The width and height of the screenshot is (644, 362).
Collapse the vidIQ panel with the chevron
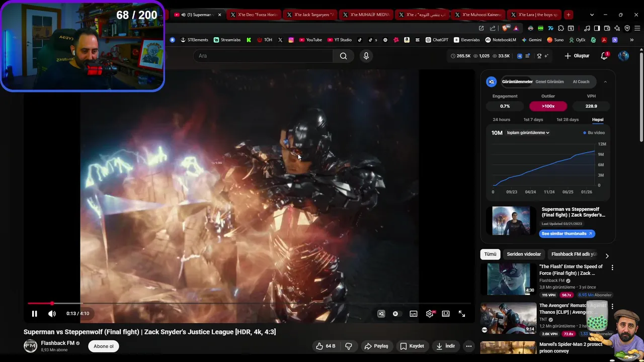(x=605, y=81)
